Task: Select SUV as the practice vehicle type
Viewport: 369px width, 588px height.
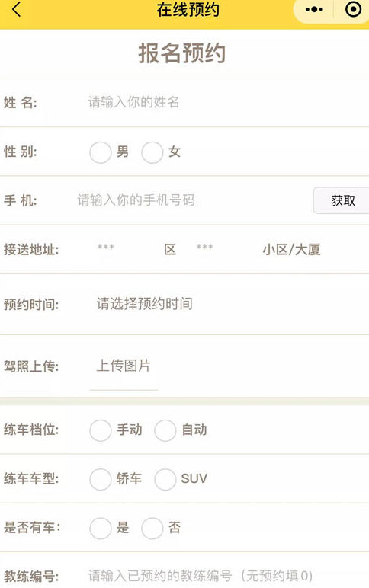Action: tap(165, 479)
